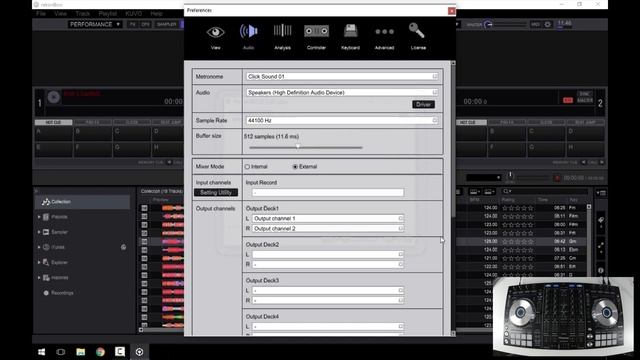Toggle deck 2 MASTER button
Viewport: 640px width, 360px height.
584,100
